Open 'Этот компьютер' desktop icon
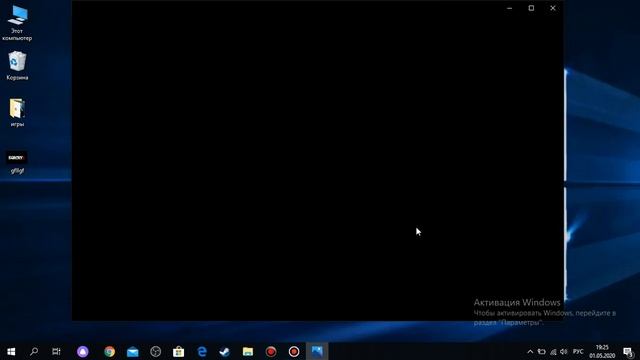This screenshot has height=360, width=640. pos(17,22)
